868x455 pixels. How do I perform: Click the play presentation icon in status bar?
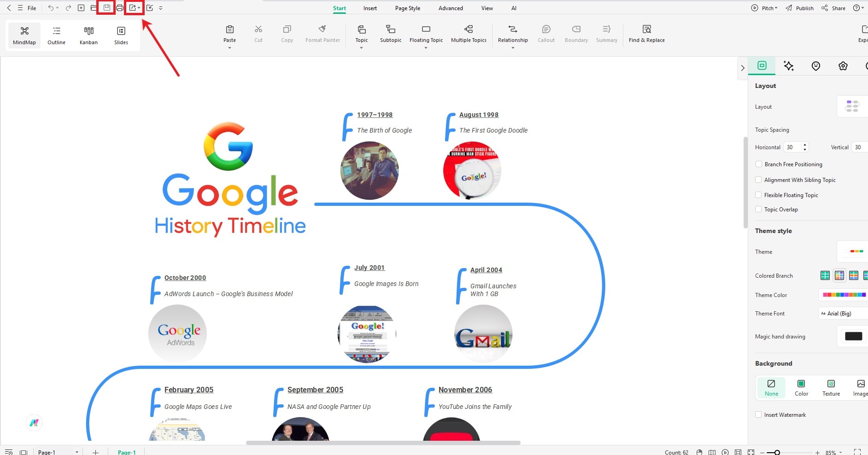click(x=726, y=452)
